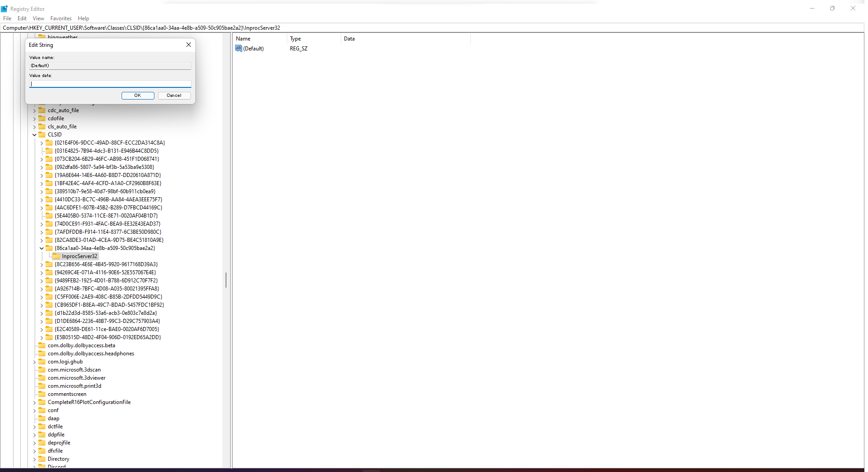Click the tree pane vertical scrollbar thumb
Viewport: 868px width, 472px height.
click(x=226, y=280)
